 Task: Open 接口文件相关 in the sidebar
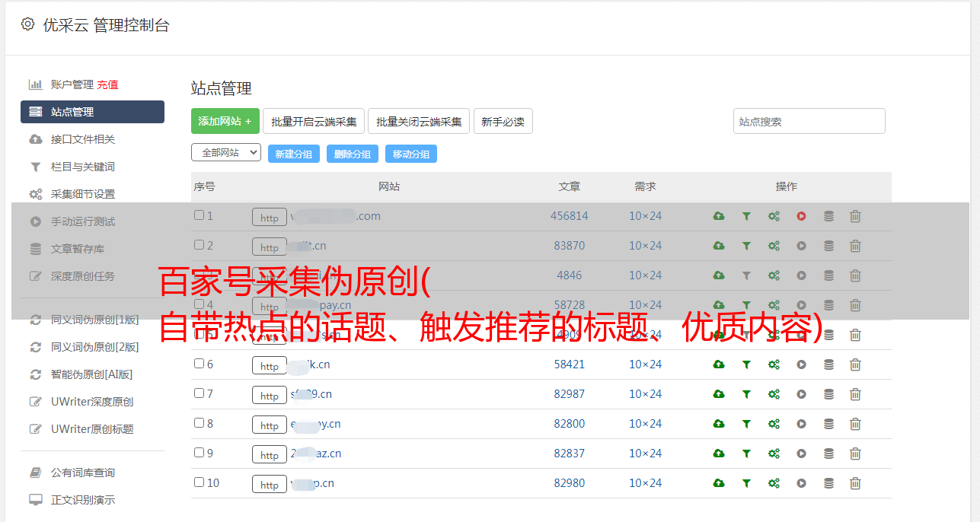coord(82,139)
